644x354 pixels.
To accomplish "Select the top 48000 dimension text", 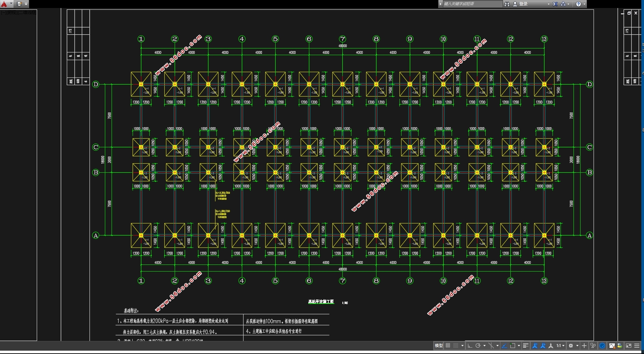I will click(343, 46).
